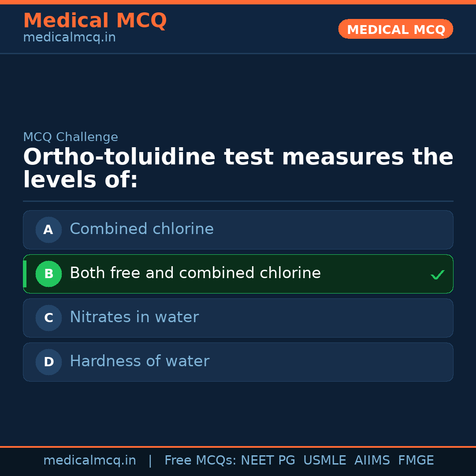
Task: Select the 'Hardness of water' answer
Action: 139,361
